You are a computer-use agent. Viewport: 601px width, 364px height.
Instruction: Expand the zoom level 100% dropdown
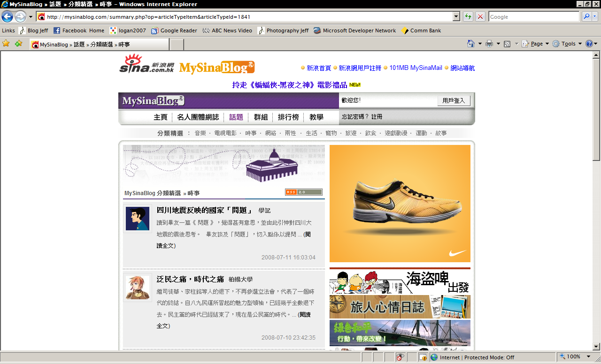pyautogui.click(x=588, y=357)
